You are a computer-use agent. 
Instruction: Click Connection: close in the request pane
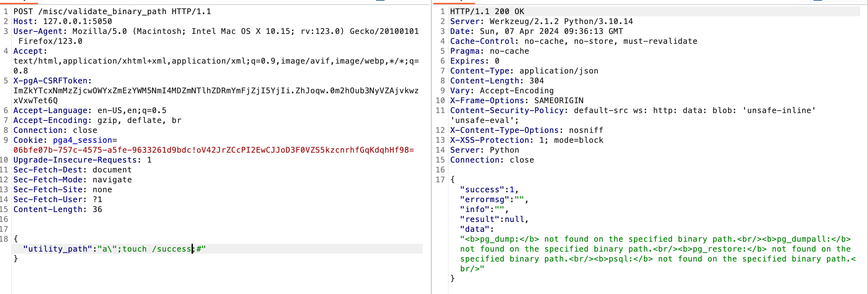pos(55,130)
